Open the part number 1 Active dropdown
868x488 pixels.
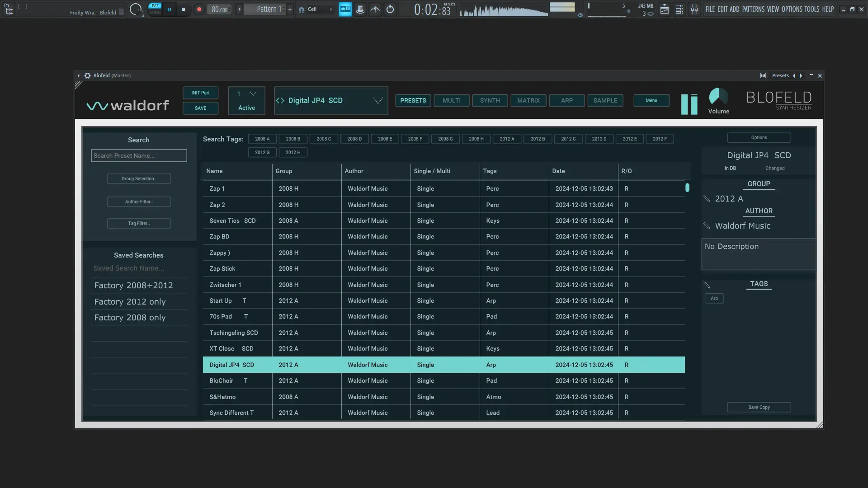point(253,94)
